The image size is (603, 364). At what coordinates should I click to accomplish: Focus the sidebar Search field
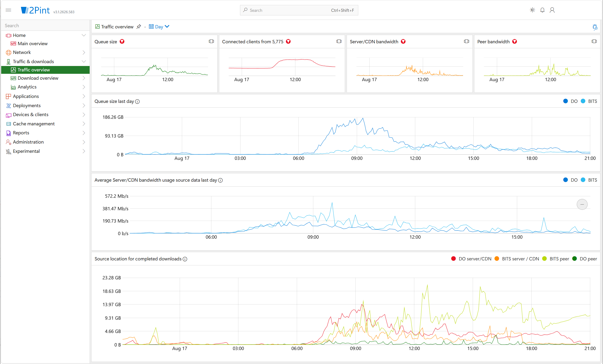click(45, 26)
